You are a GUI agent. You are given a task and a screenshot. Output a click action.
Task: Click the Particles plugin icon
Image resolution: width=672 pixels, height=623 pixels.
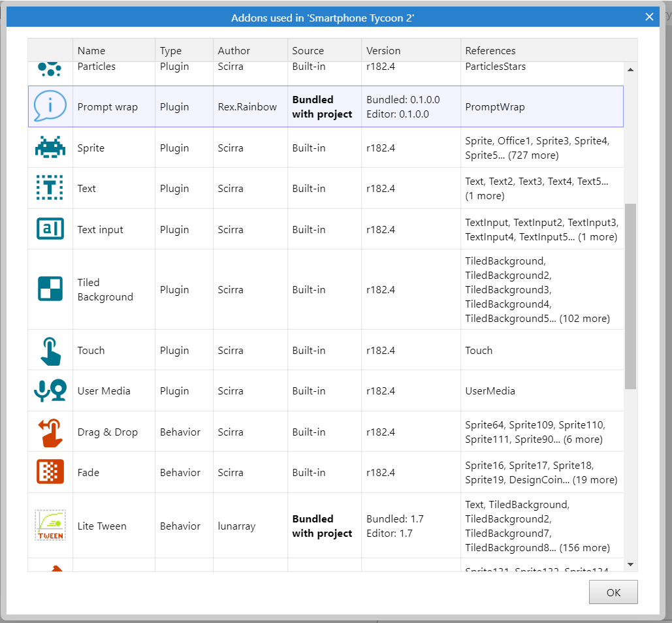50,69
